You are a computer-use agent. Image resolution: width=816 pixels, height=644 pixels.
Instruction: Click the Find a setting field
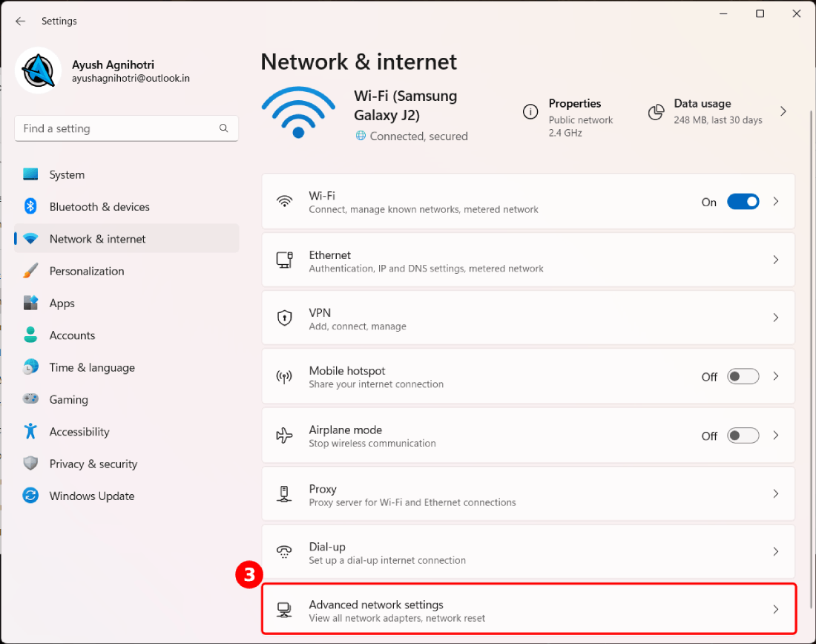point(119,128)
